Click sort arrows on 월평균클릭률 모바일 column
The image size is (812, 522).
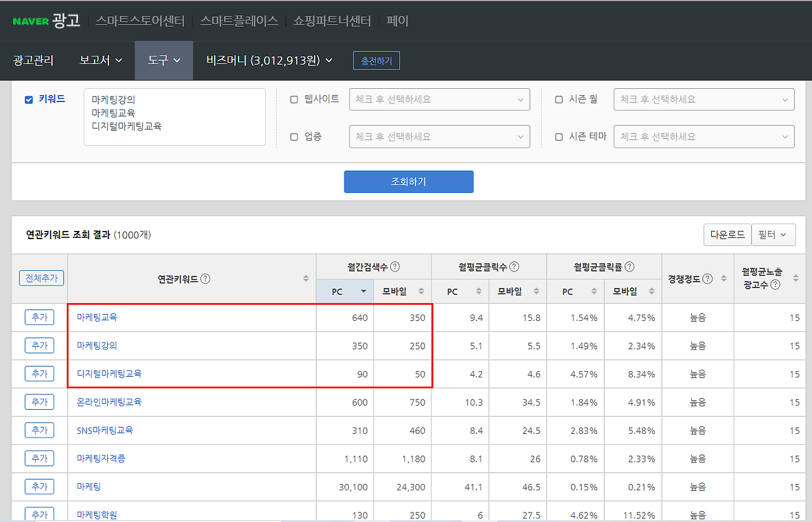point(652,292)
